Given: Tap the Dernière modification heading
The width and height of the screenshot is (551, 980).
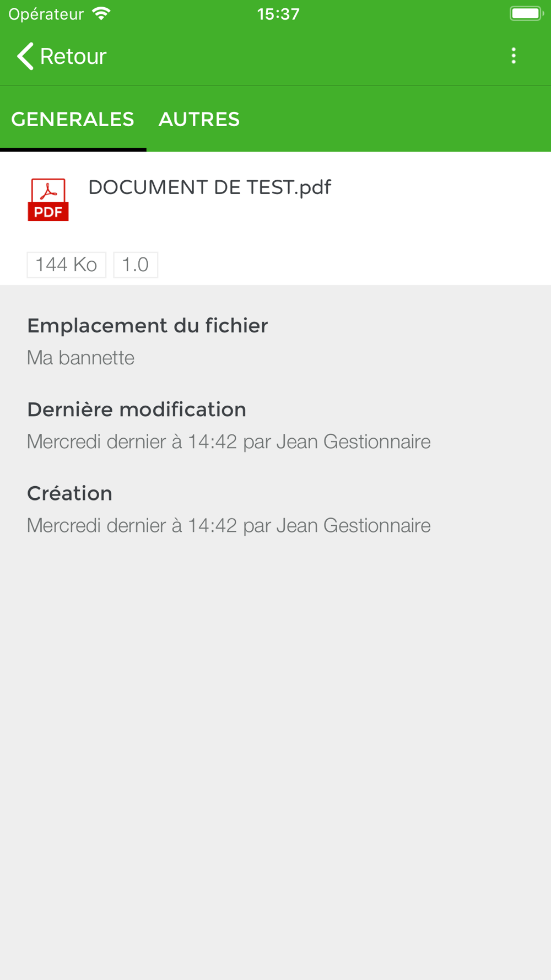Looking at the screenshot, I should click(x=137, y=410).
